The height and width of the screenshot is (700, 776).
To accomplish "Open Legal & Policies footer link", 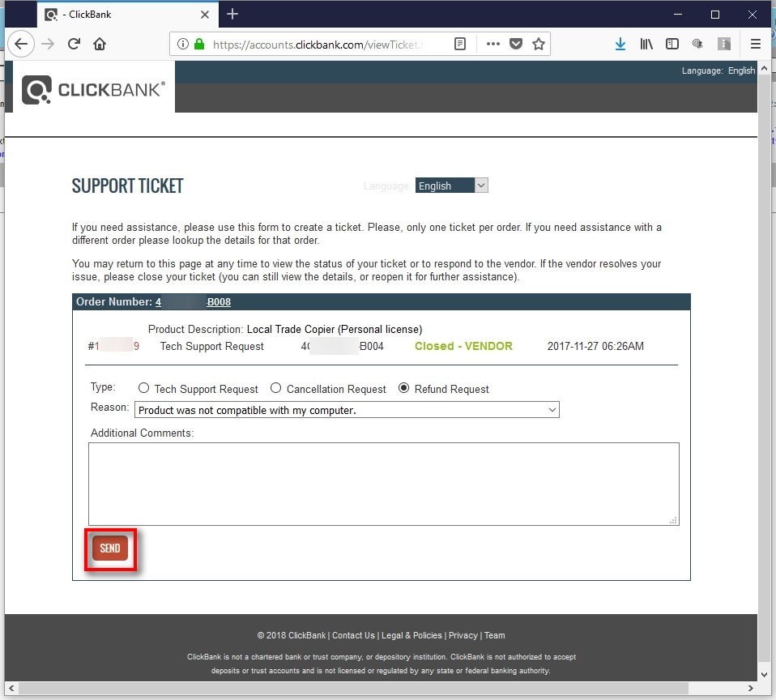I will point(411,635).
